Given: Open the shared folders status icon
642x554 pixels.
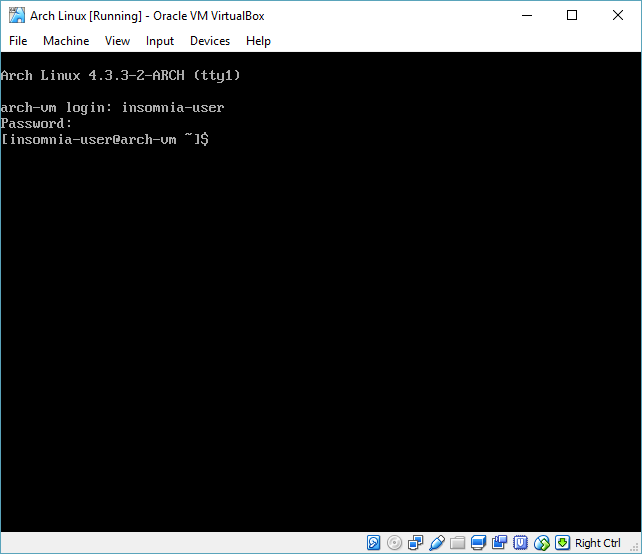Looking at the screenshot, I should pyautogui.click(x=457, y=543).
